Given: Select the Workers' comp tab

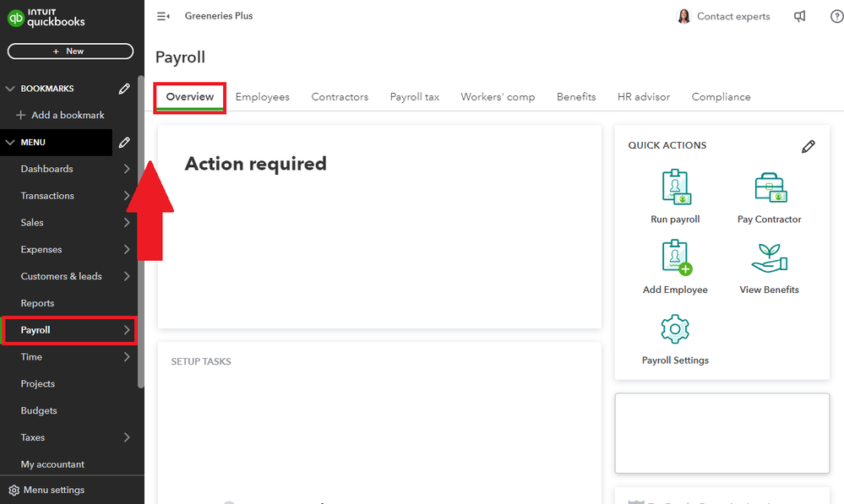Looking at the screenshot, I should (497, 96).
